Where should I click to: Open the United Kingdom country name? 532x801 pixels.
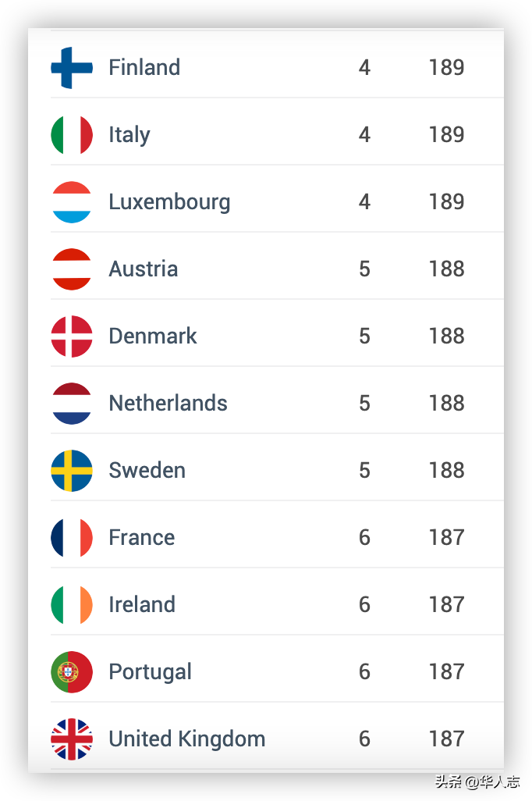pos(187,739)
